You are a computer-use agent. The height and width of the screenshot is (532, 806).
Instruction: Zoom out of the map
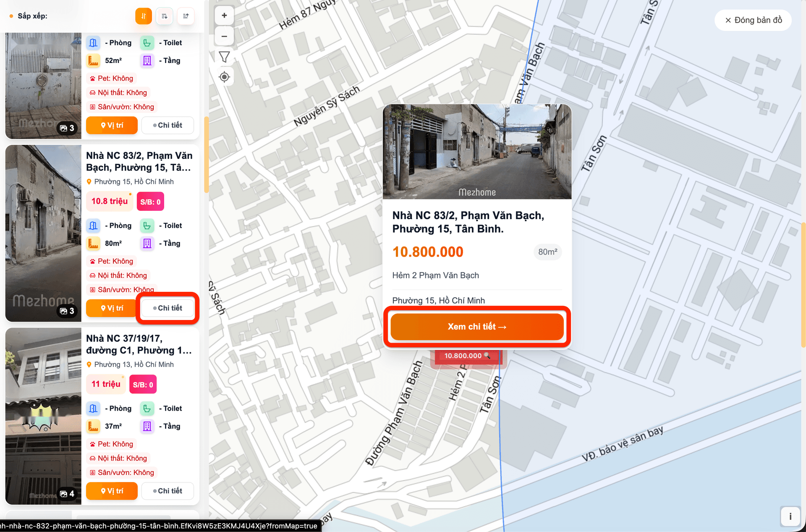pyautogui.click(x=224, y=37)
